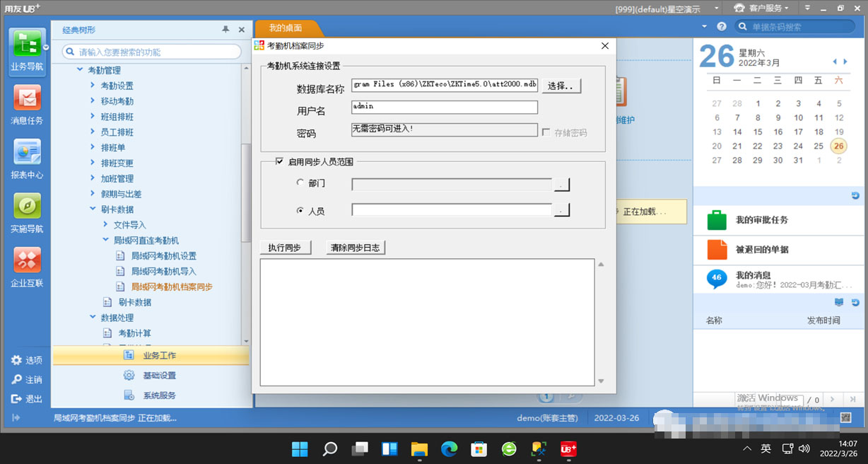Toggle 存储密码 checkbox

[x=546, y=132]
